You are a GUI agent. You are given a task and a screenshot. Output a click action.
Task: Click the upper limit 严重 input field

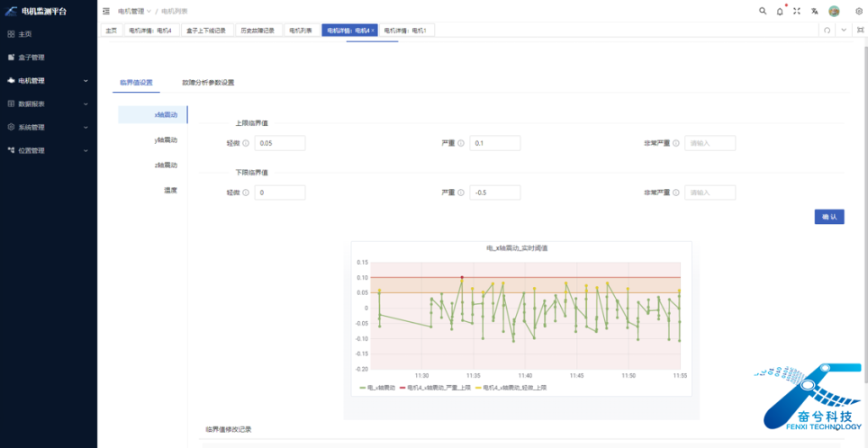point(494,143)
